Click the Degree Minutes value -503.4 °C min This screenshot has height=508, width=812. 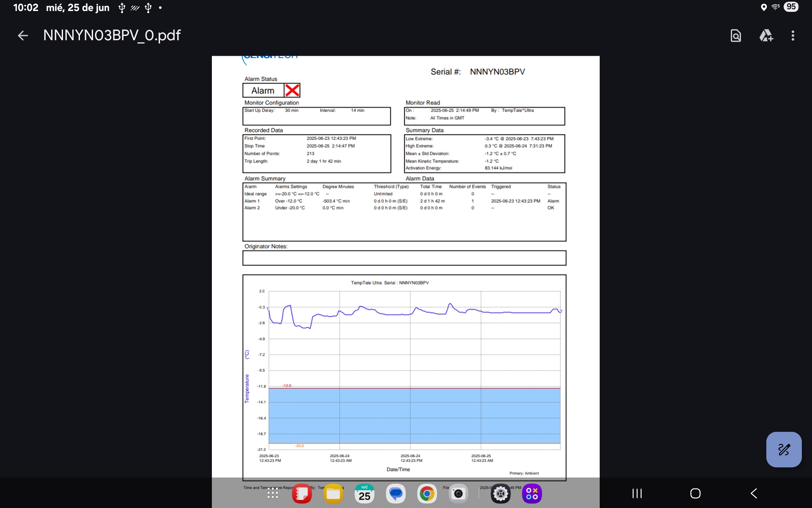click(336, 201)
